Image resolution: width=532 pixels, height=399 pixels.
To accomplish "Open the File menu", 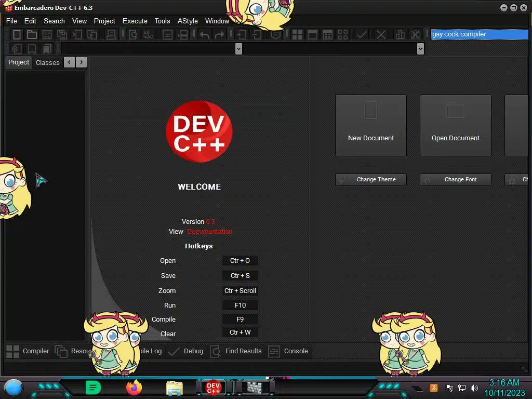I will tap(11, 21).
